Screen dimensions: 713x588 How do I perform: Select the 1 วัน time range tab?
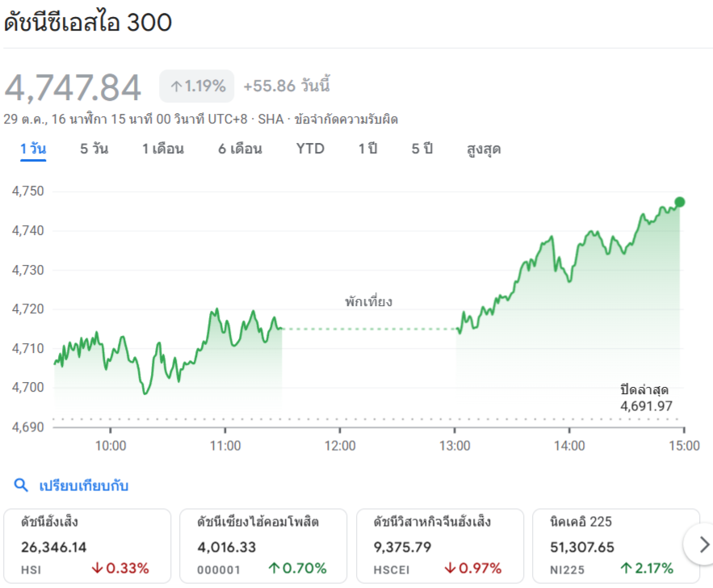click(33, 149)
